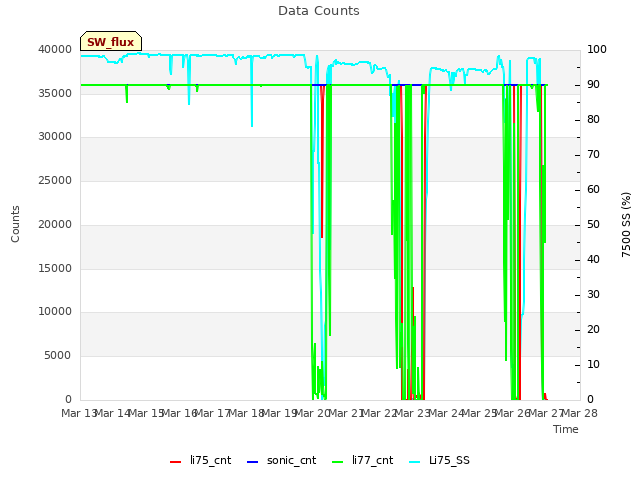Click the 50 right-axis tick label
Screen dimensions: 640x480
pyautogui.click(x=593, y=224)
